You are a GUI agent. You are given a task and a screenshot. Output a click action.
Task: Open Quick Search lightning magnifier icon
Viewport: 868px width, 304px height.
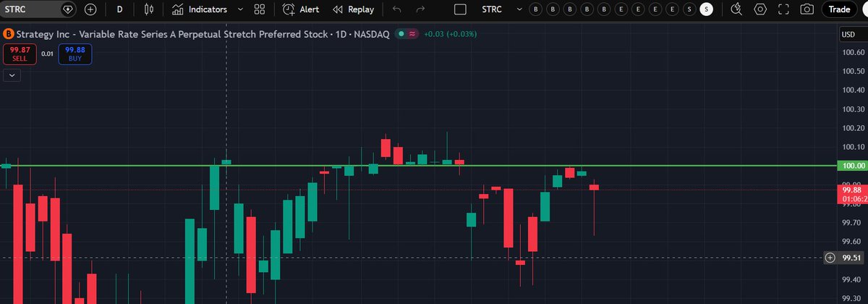pyautogui.click(x=736, y=9)
